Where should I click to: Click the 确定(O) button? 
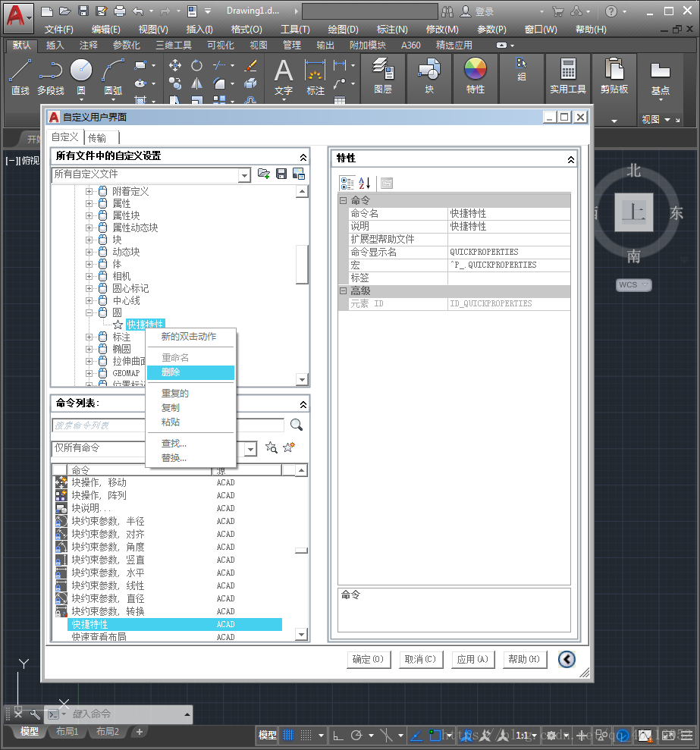click(x=369, y=660)
